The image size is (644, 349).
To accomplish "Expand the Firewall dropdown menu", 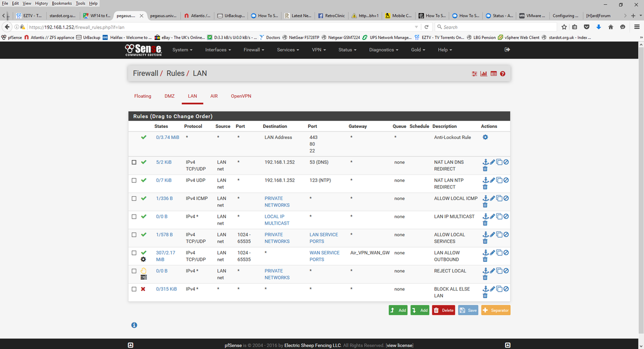I will click(x=254, y=50).
